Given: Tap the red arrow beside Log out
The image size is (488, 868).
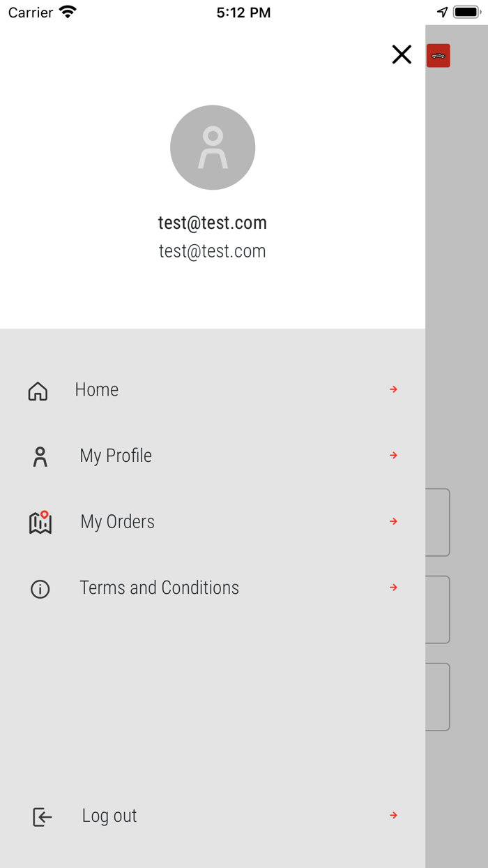Looking at the screenshot, I should 394,815.
